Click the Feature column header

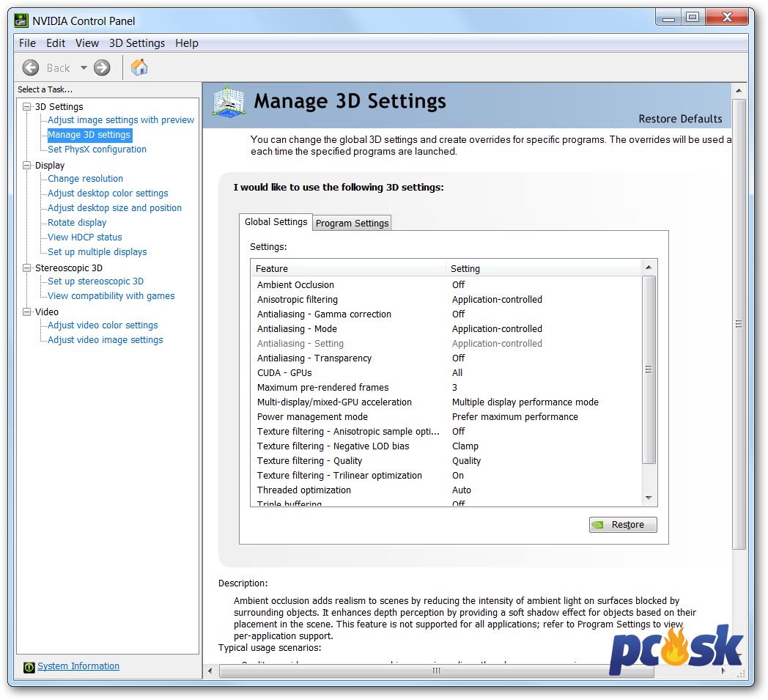pos(348,268)
